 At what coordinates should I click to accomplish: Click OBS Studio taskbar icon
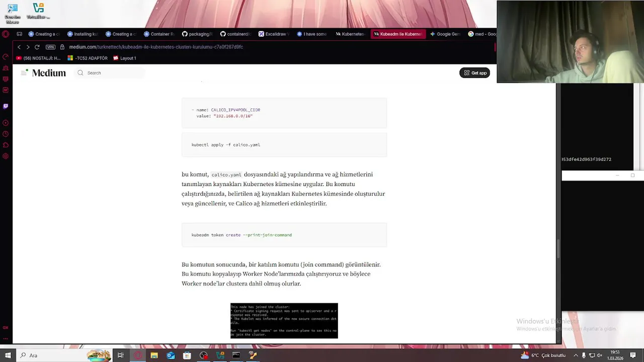point(204,355)
